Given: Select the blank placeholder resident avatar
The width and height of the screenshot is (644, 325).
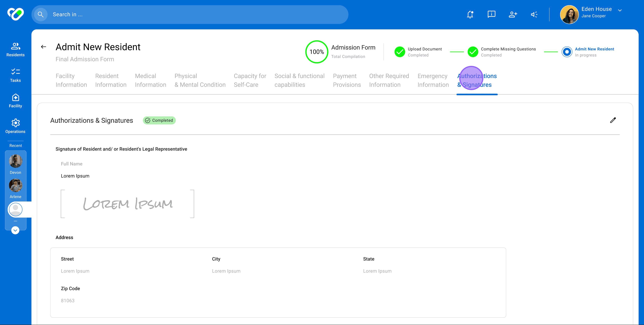Looking at the screenshot, I should tap(16, 209).
